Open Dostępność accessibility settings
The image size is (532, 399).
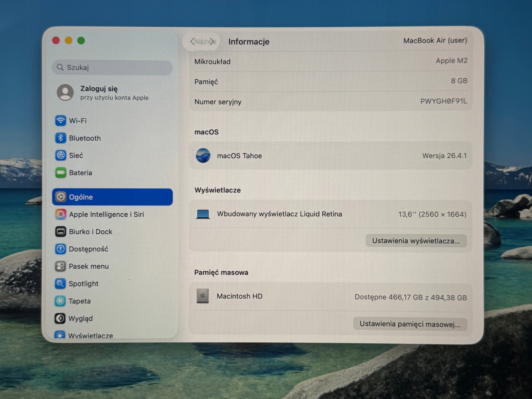point(112,249)
